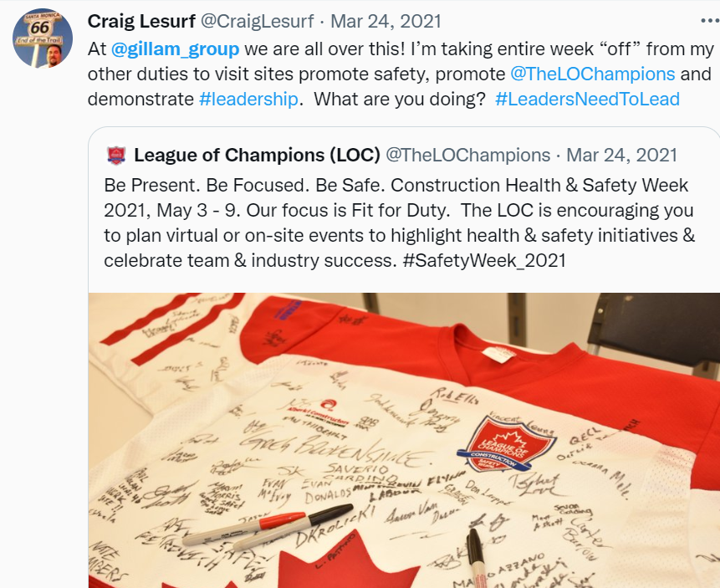The width and height of the screenshot is (720, 588).
Task: Click the League of Champions crest on jersey
Action: [x=506, y=445]
